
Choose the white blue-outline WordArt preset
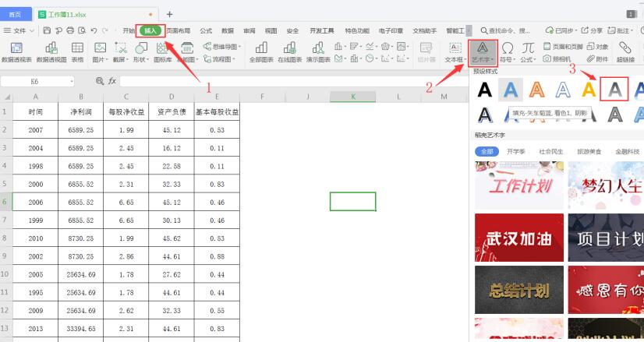pyautogui.click(x=563, y=90)
